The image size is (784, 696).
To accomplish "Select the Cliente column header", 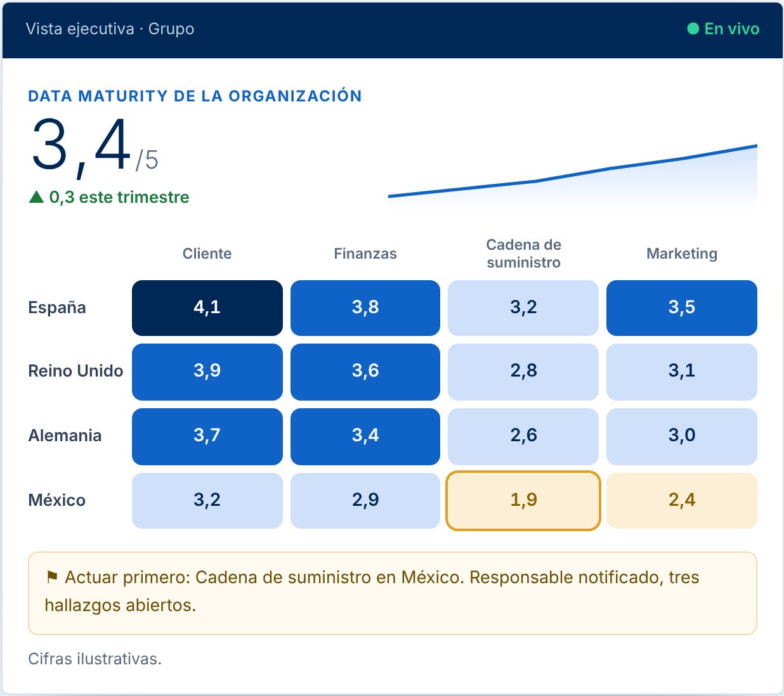I will point(207,254).
